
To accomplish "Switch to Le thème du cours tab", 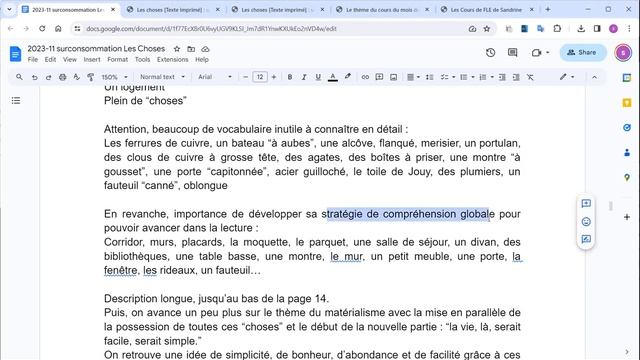I will click(x=382, y=9).
